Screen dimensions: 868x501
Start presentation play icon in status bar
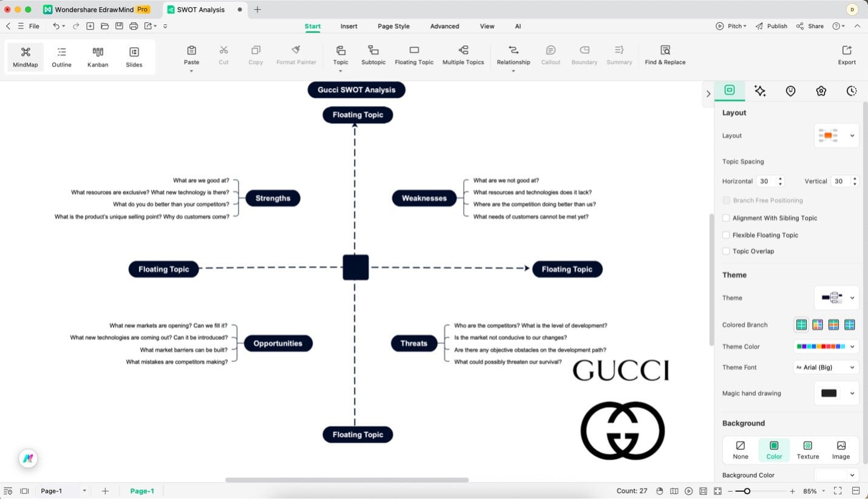[x=688, y=491]
